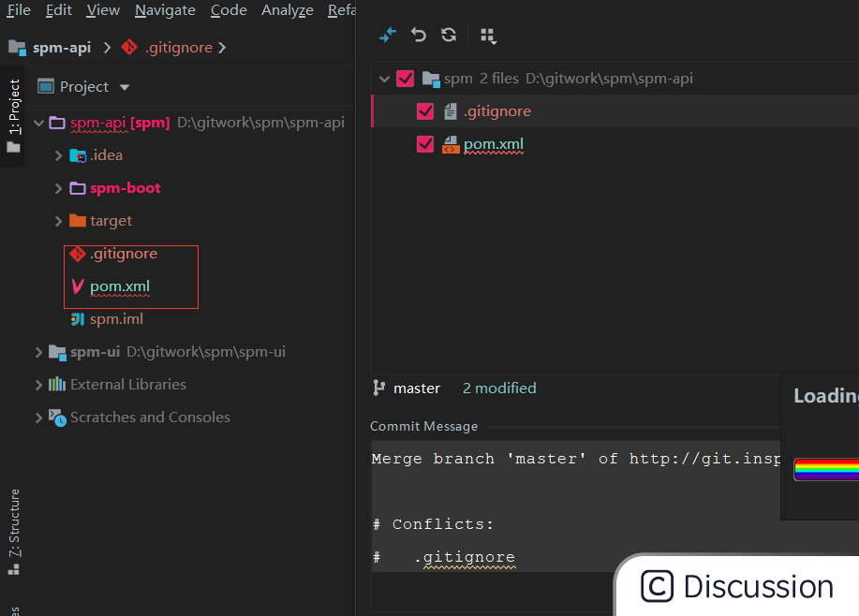The height and width of the screenshot is (616, 859).
Task: Click the .gitignore file icon in commit list
Action: point(451,111)
